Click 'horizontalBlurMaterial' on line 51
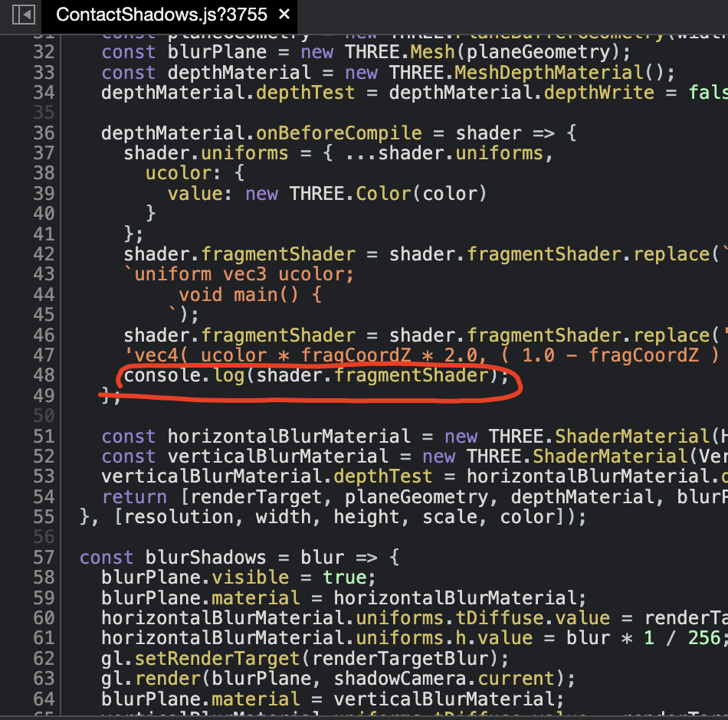This screenshot has height=720, width=728. click(x=289, y=437)
